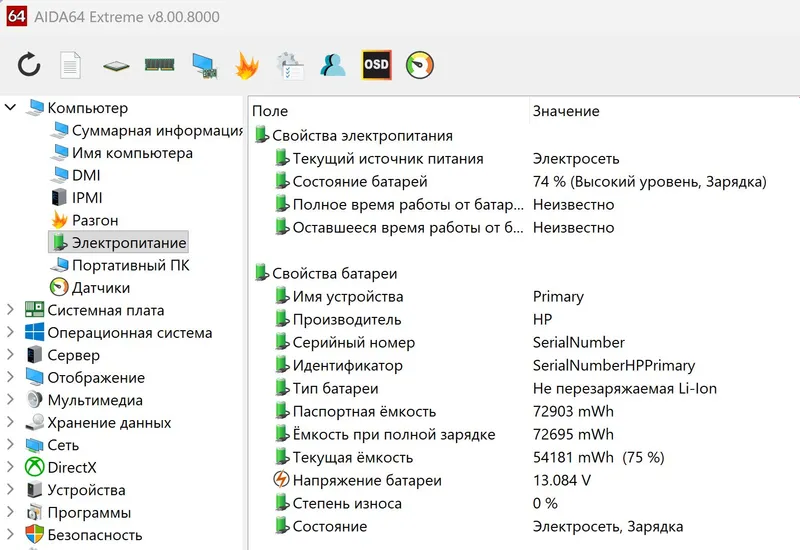Expand the Сеть tree node
Screen dimensions: 800x550
[x=10, y=444]
